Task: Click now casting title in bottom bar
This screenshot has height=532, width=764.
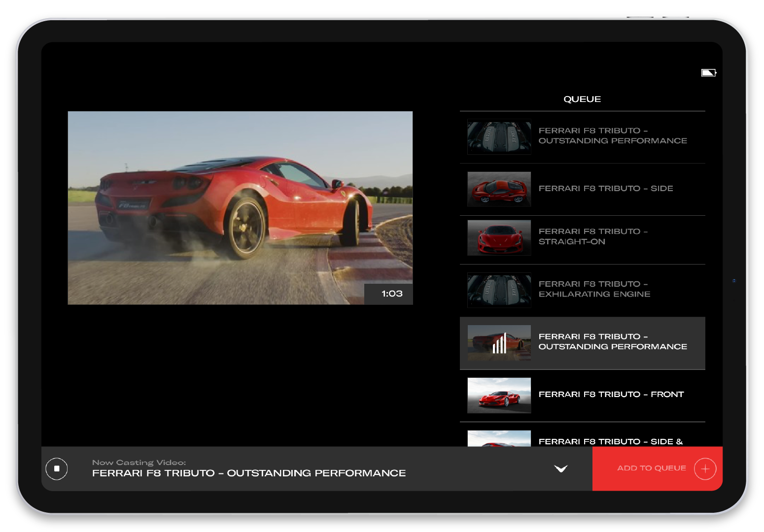Action: click(x=249, y=473)
